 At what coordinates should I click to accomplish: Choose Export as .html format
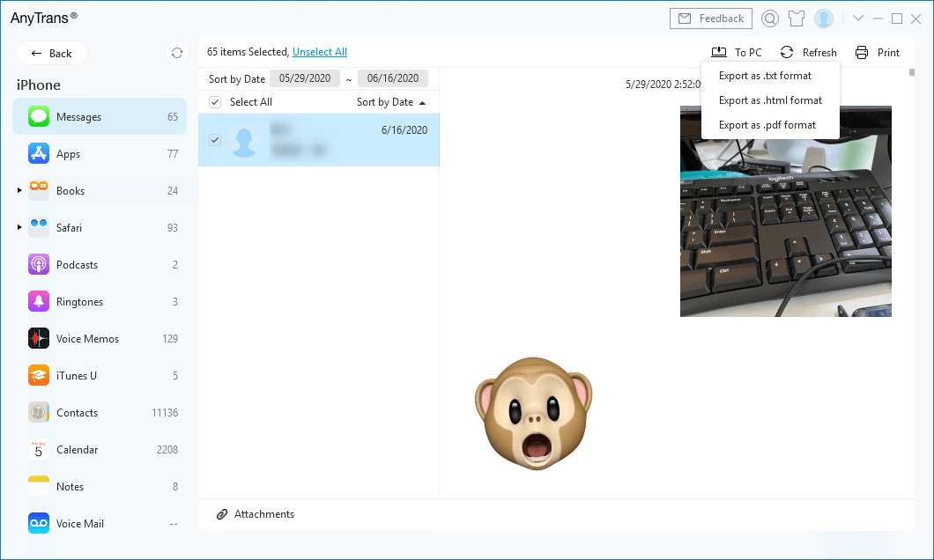(770, 100)
